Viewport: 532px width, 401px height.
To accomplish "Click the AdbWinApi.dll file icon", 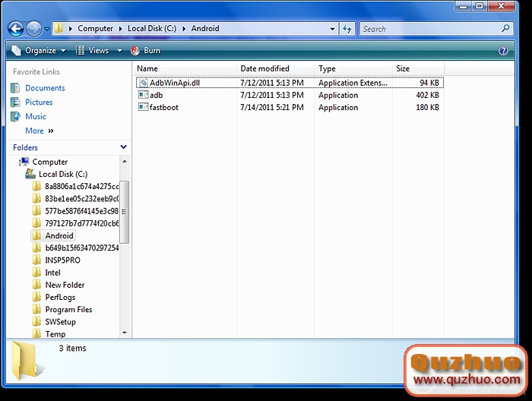I will tap(143, 83).
